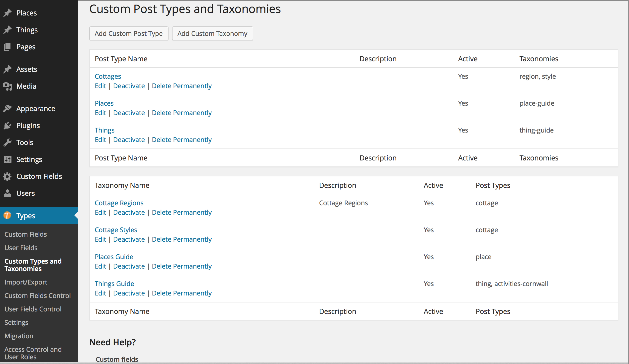Click the Add Custom Taxonomy button
The height and width of the screenshot is (364, 629).
coord(212,33)
